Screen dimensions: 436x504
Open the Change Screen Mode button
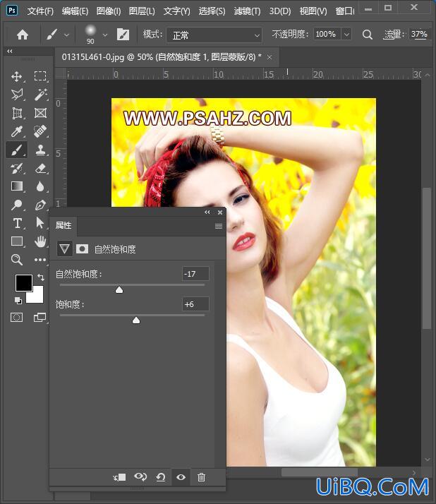pos(40,318)
